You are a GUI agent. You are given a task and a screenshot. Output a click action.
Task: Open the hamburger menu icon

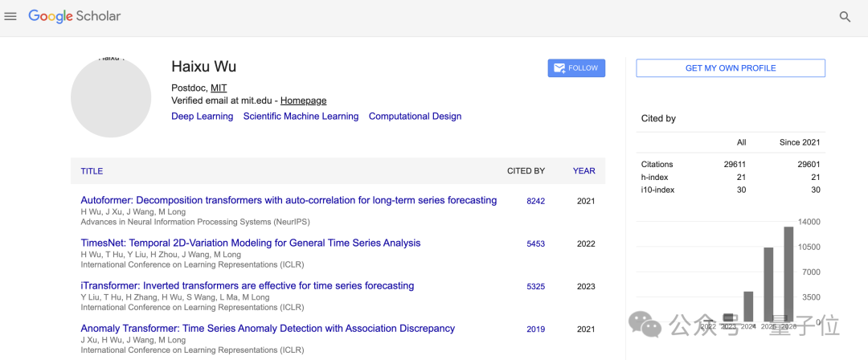[10, 16]
